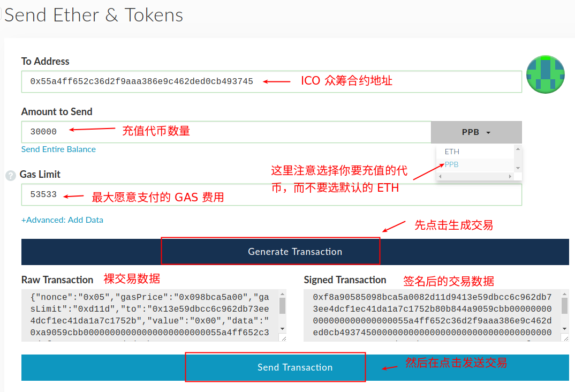This screenshot has width=575, height=392.
Task: Click the To Address label
Action: (45, 61)
